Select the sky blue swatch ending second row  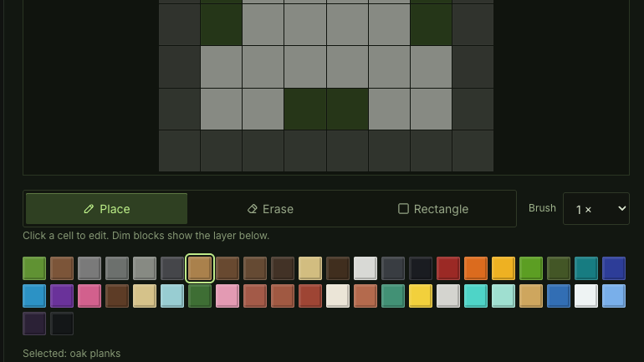click(x=614, y=295)
